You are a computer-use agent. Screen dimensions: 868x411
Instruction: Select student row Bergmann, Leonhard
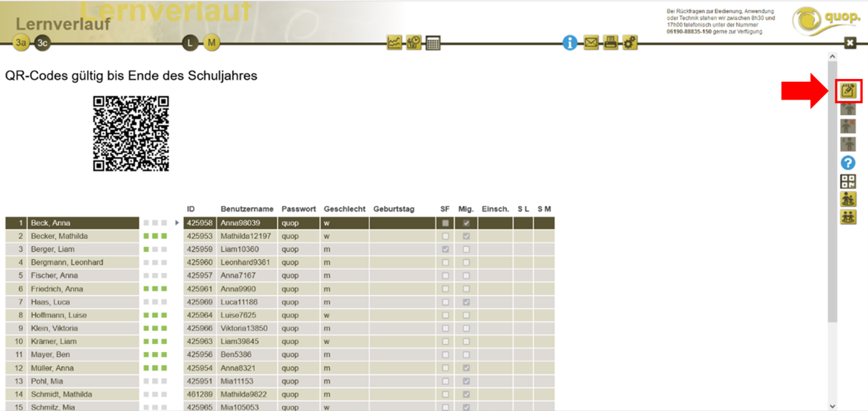click(71, 262)
